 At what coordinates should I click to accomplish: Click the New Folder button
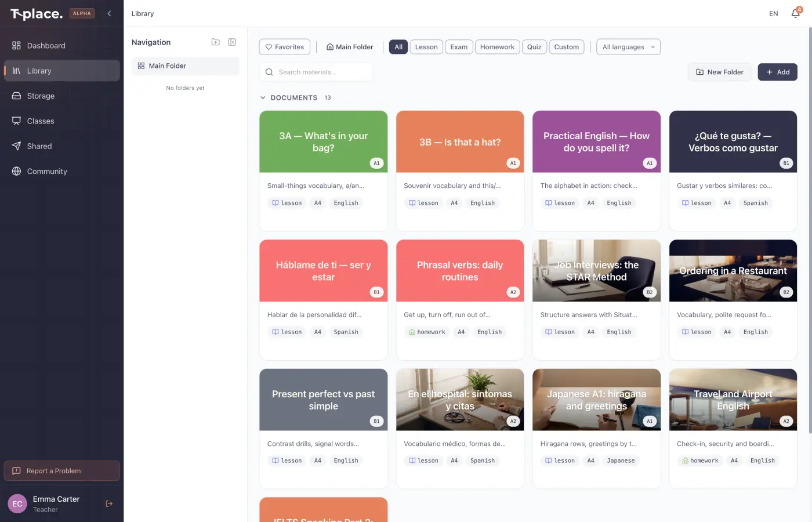tap(720, 72)
